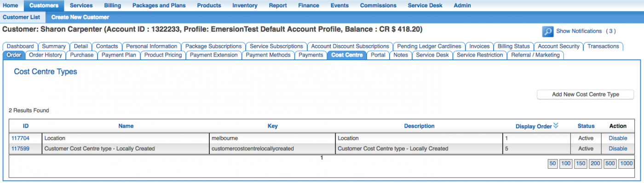Open the Purchase tab
The width and height of the screenshot is (644, 183).
point(82,55)
